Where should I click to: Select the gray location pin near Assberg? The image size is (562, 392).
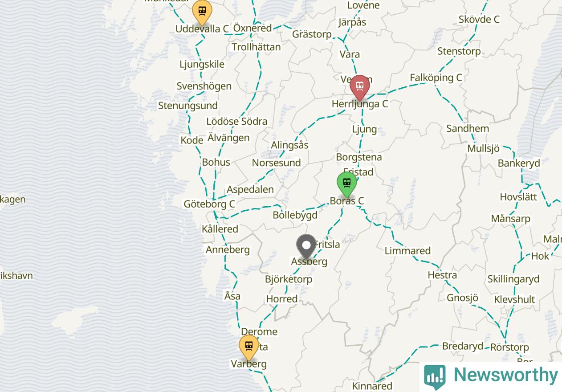click(x=306, y=247)
